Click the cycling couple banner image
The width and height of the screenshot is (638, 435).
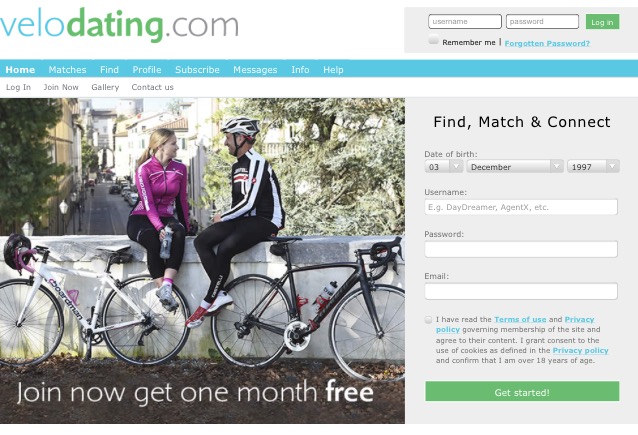point(202,260)
